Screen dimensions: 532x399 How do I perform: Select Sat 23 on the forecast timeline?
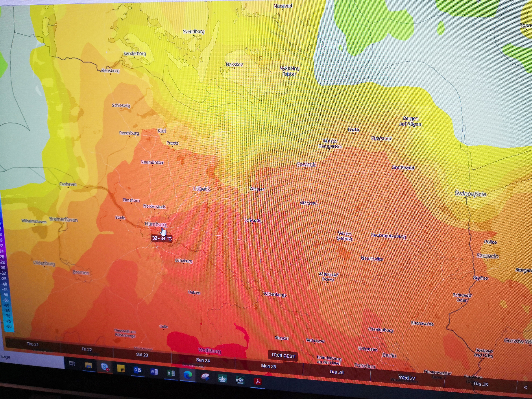[x=142, y=355]
